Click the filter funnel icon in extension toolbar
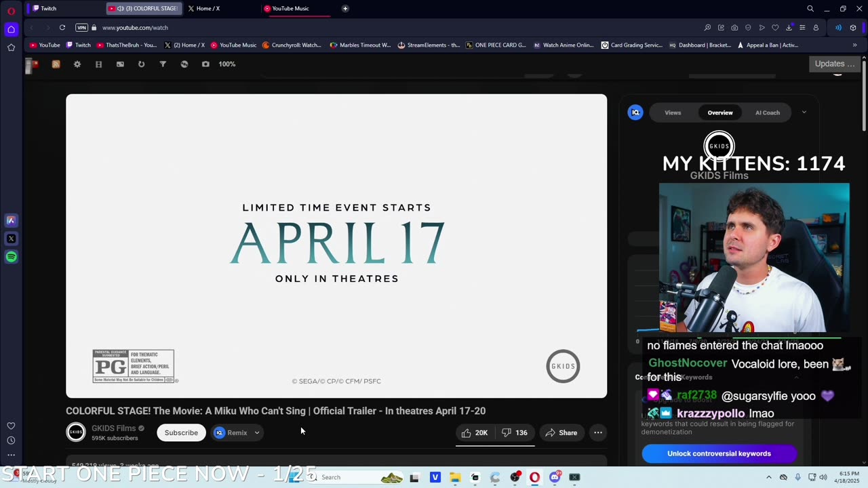868x488 pixels. tap(163, 64)
